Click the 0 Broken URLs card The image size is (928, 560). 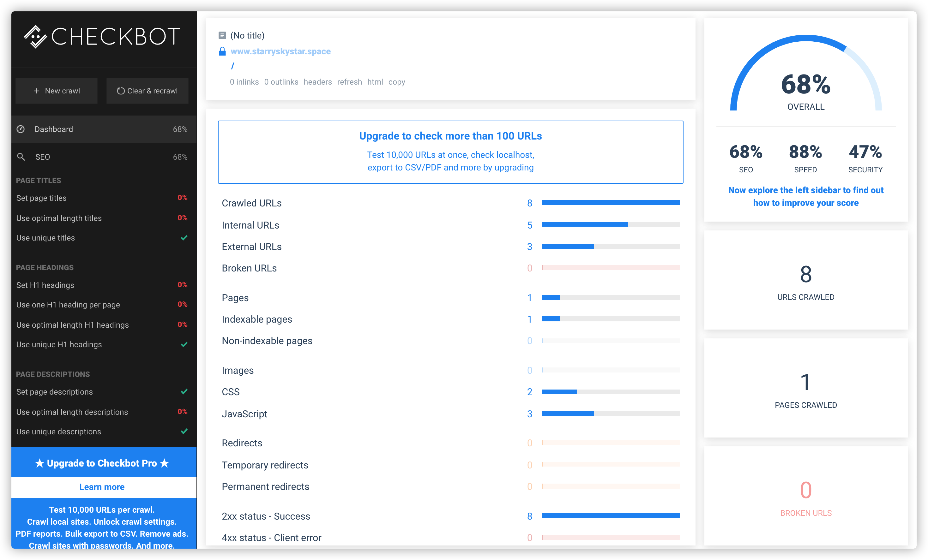click(x=805, y=496)
